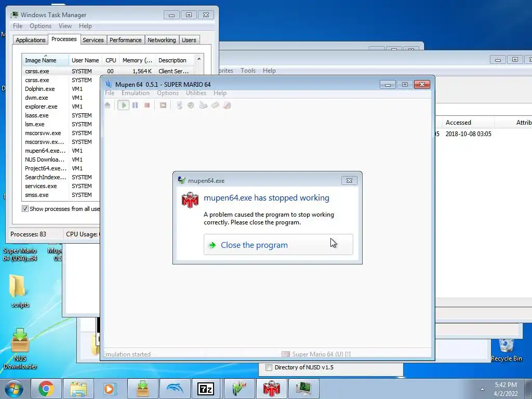This screenshot has width=532, height=399.
Task: Open video plugin settings icon in Mupen64
Action: pyautogui.click(x=179, y=105)
